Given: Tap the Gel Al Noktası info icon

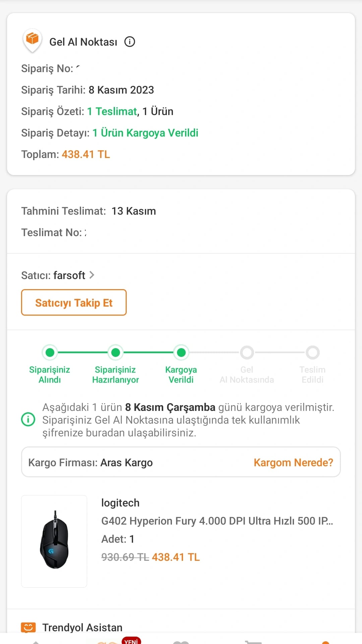Looking at the screenshot, I should click(130, 42).
